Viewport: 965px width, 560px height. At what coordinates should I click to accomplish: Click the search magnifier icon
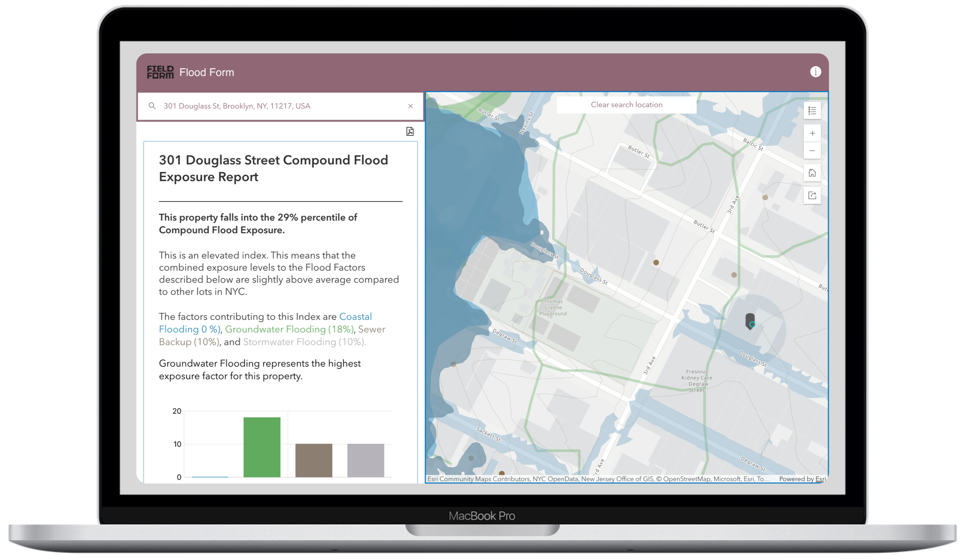pyautogui.click(x=152, y=106)
